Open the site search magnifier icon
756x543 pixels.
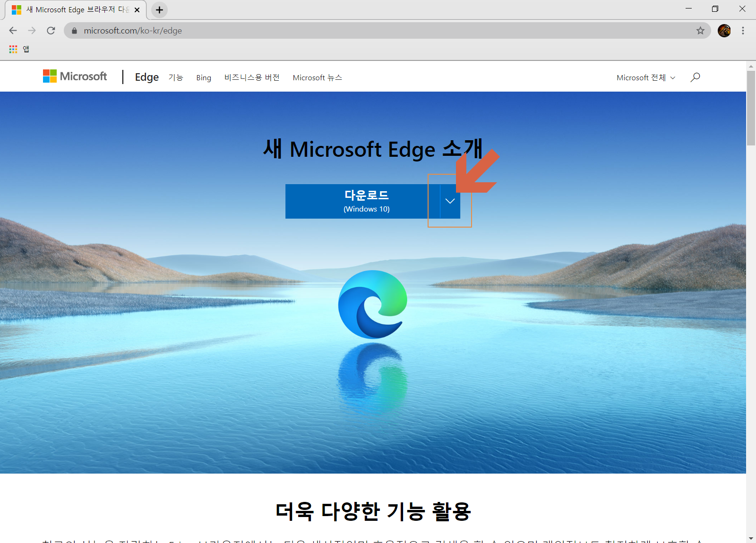tap(695, 77)
